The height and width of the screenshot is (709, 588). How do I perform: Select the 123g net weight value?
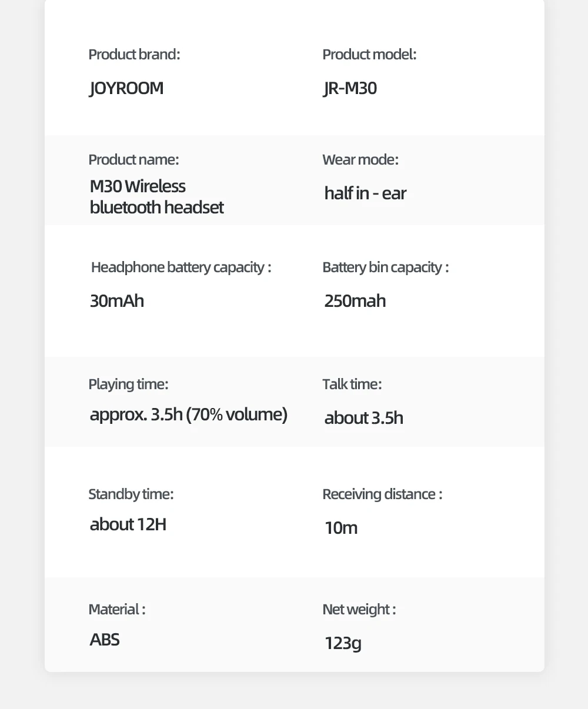[343, 644]
